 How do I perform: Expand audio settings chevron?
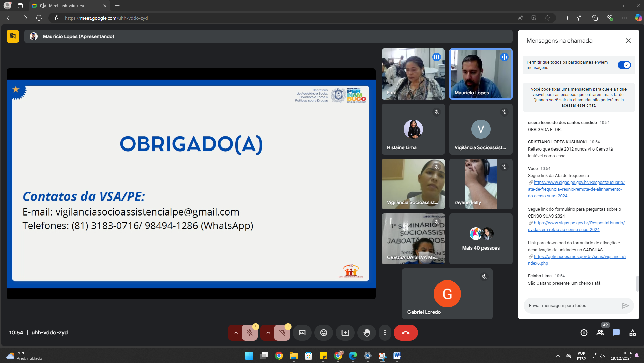[236, 333]
